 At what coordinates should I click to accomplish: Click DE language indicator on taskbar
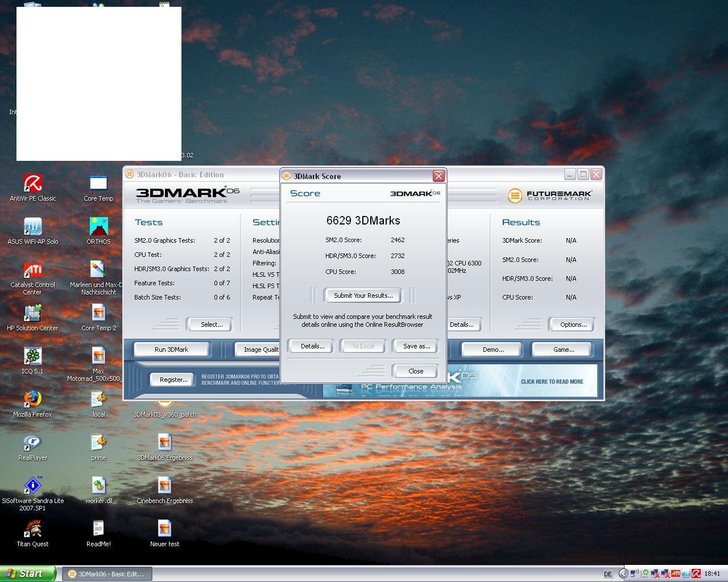[x=607, y=574]
